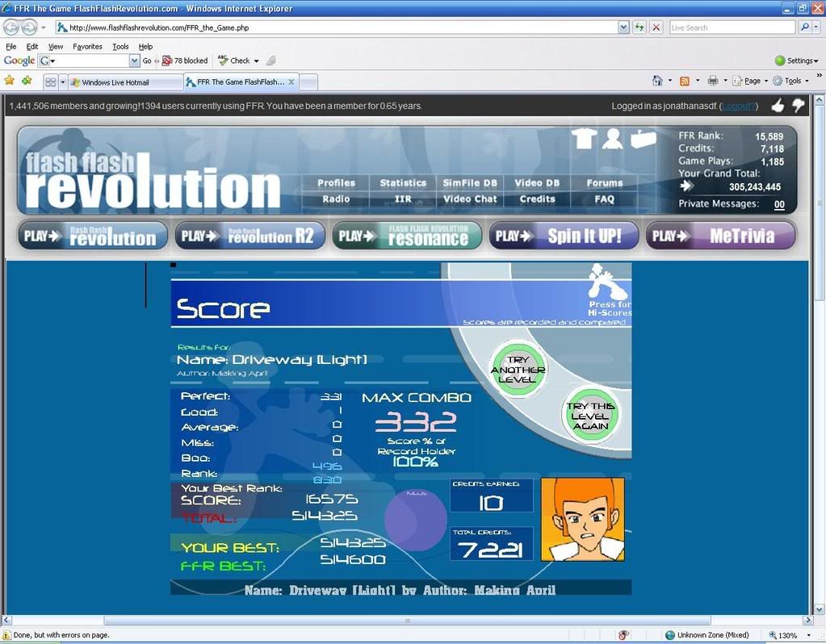Image resolution: width=826 pixels, height=644 pixels.
Task: Click the mailbox icon in site header
Action: [644, 139]
